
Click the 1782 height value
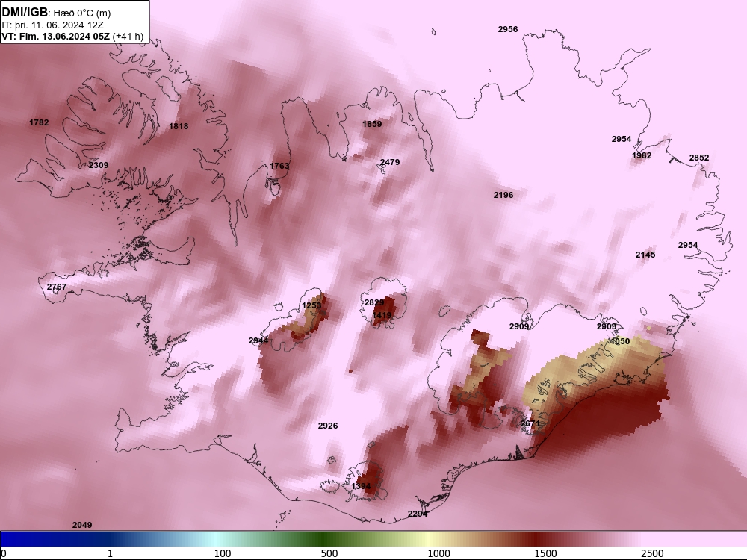pyautogui.click(x=39, y=122)
